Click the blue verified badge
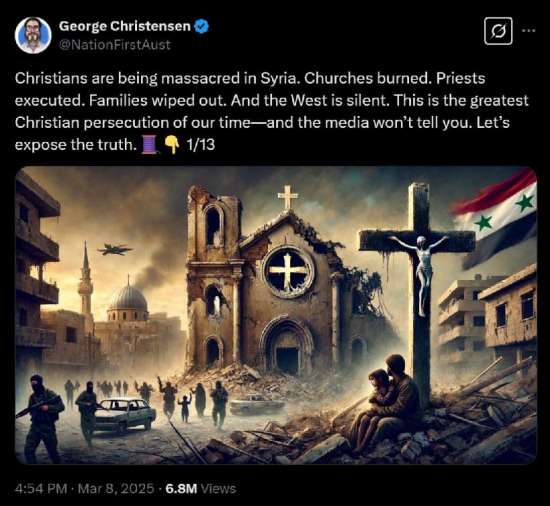550x506 pixels. 202,26
